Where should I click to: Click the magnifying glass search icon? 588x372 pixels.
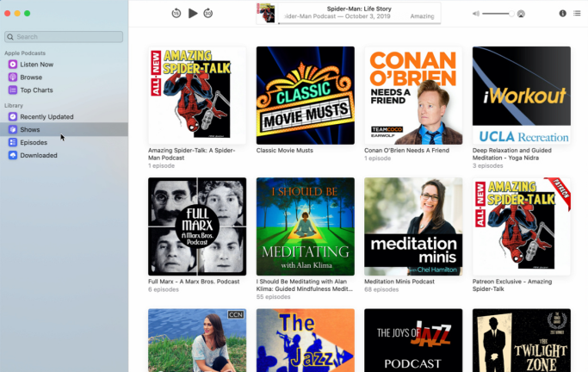click(x=10, y=37)
